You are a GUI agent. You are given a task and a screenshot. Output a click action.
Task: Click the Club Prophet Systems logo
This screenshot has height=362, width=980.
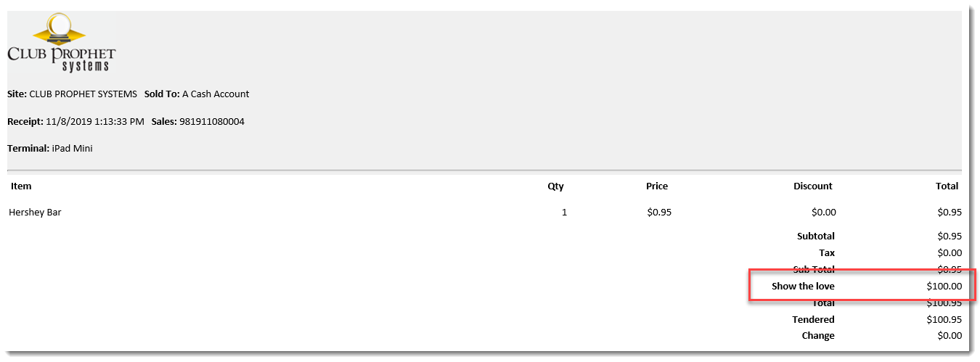(61, 42)
